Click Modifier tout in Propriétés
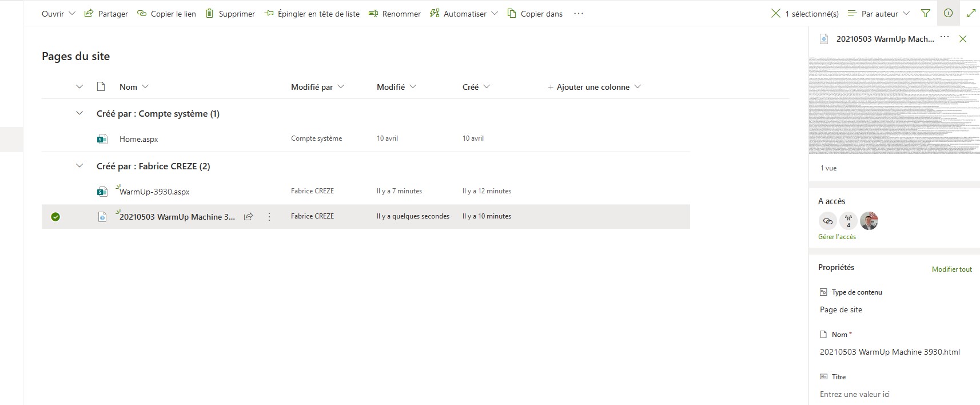This screenshot has width=980, height=405. click(951, 269)
